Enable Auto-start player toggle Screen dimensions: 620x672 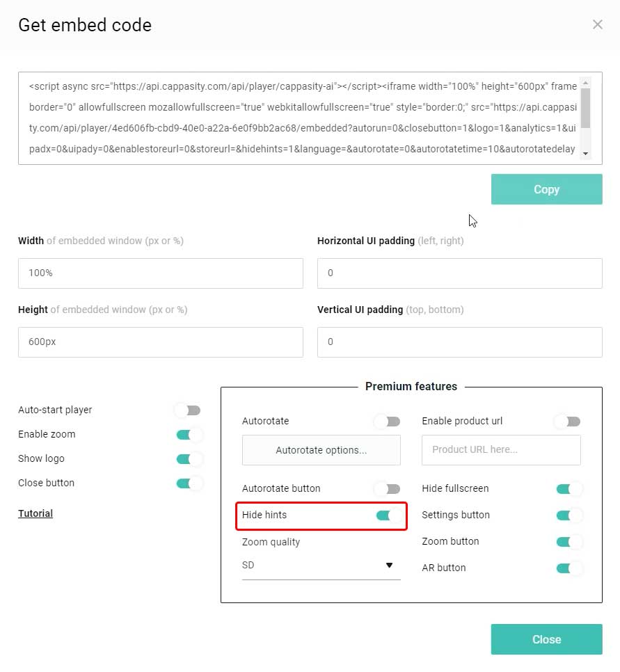[x=189, y=410]
